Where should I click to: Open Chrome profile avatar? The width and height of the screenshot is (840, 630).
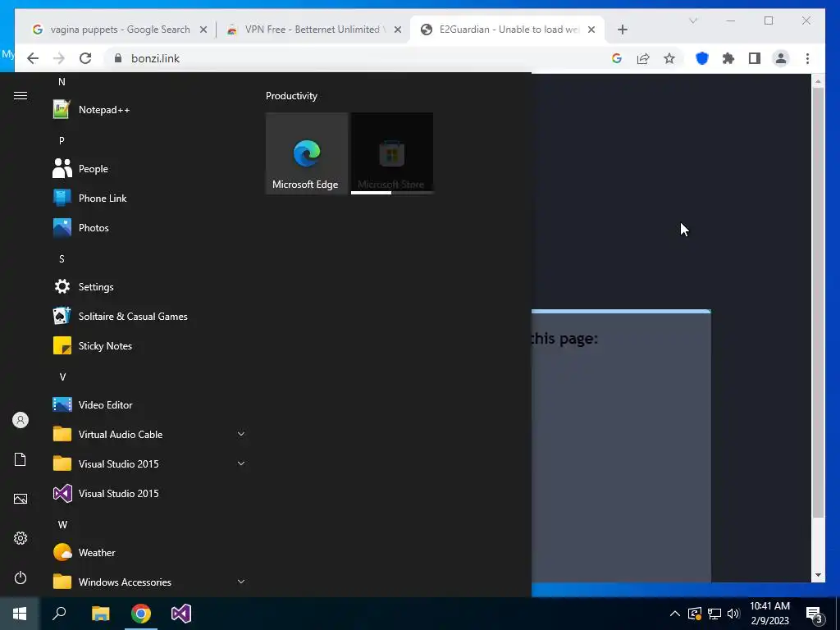(781, 58)
